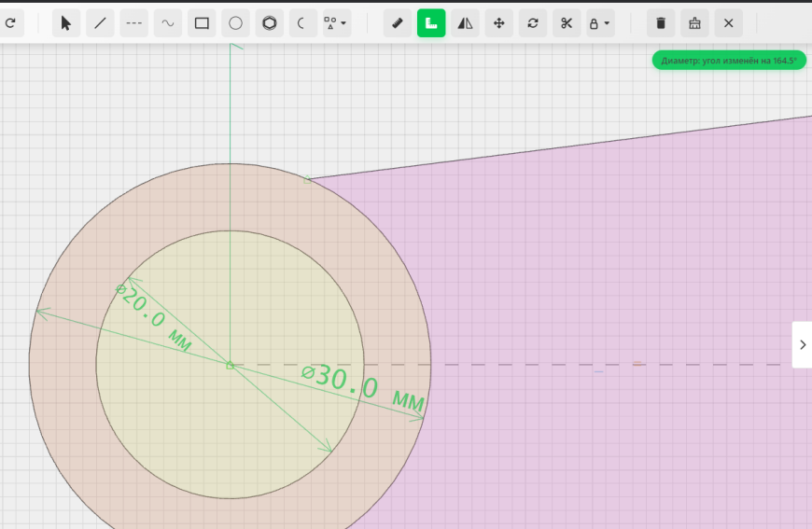Select the circle tool
The image size is (812, 529).
coord(235,23)
